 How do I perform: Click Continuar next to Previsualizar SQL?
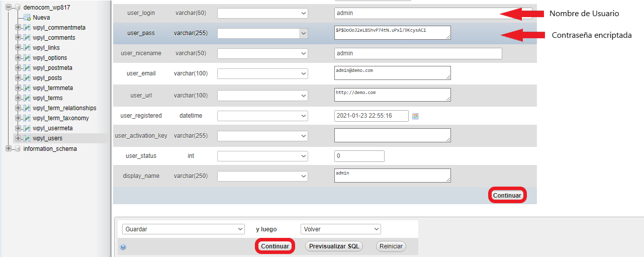[x=275, y=246]
